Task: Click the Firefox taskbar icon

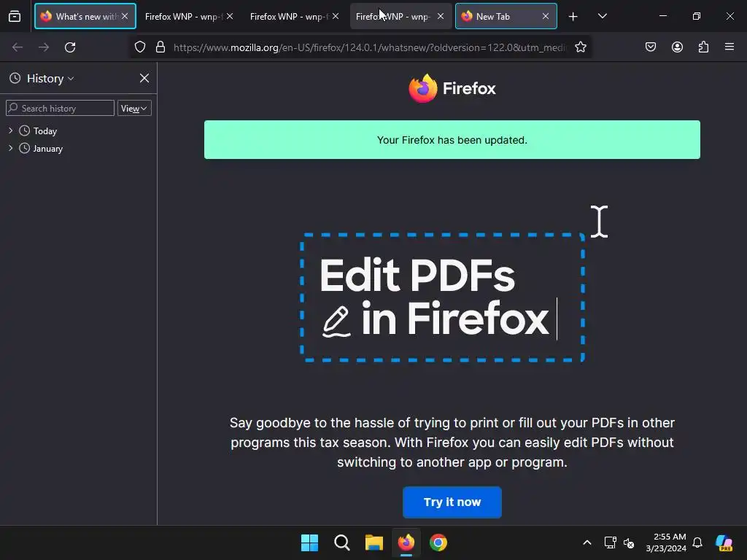Action: point(406,542)
